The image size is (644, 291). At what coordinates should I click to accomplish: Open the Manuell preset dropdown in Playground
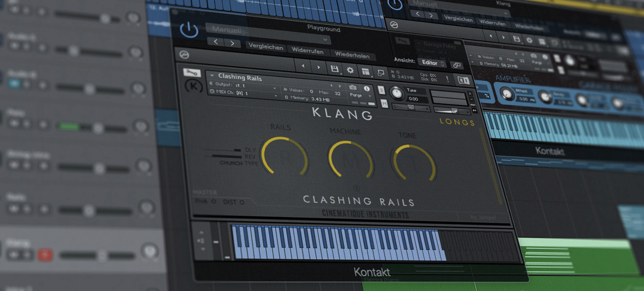point(269,34)
